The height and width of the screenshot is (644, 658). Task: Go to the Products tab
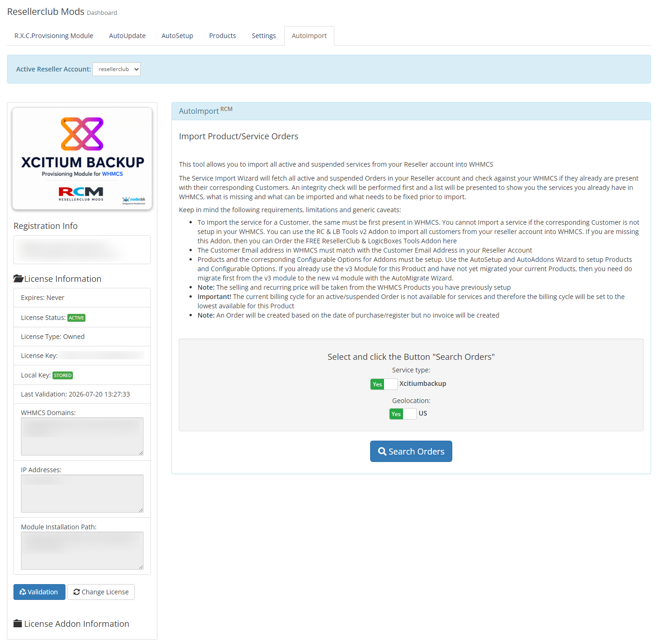222,36
